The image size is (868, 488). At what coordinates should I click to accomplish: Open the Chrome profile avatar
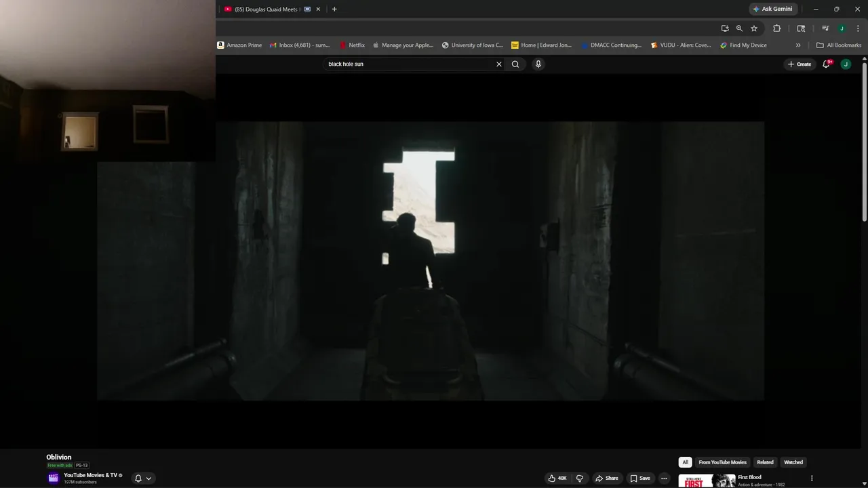pos(842,28)
